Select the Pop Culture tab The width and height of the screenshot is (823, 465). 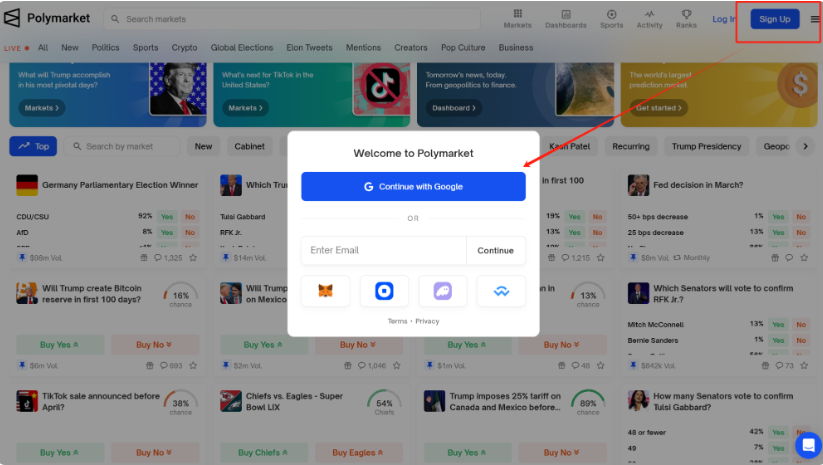coord(463,47)
